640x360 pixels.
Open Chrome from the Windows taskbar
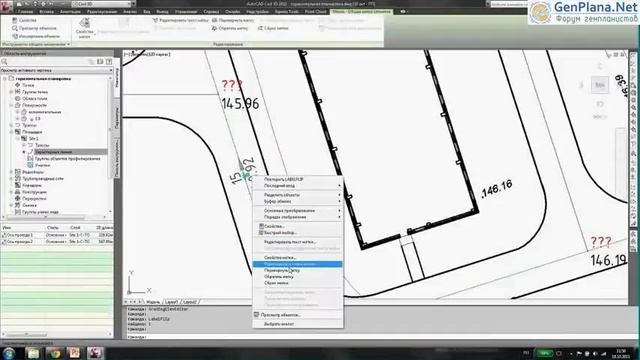tap(54, 353)
